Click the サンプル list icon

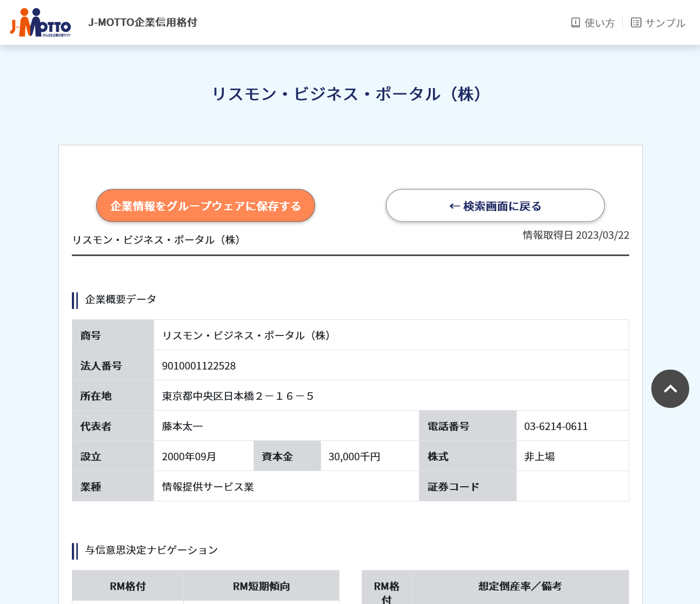[636, 23]
